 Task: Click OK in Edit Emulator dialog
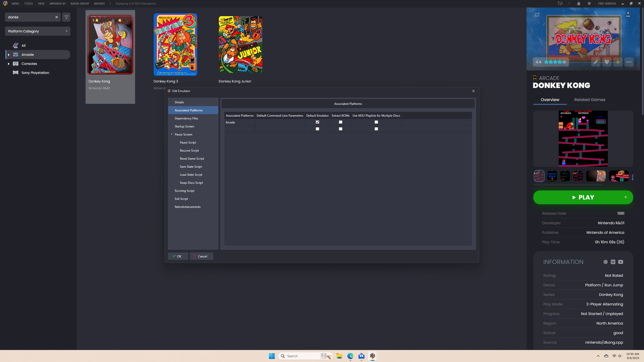coord(178,256)
